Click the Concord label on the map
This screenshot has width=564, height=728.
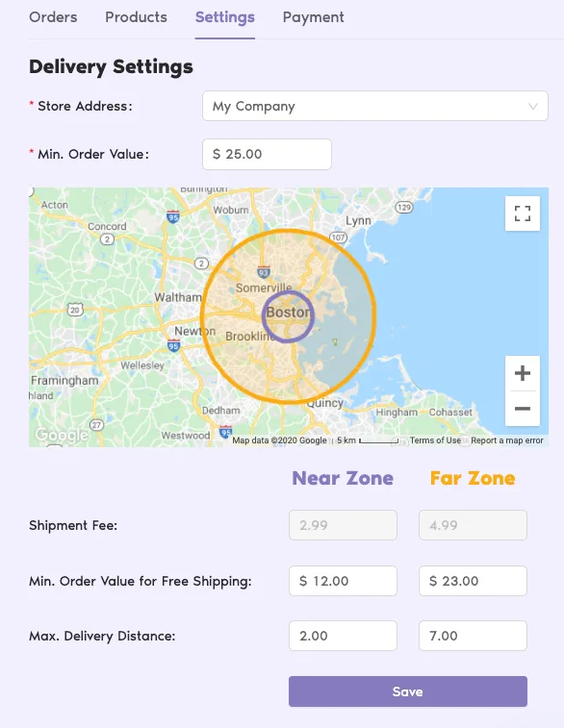(107, 226)
